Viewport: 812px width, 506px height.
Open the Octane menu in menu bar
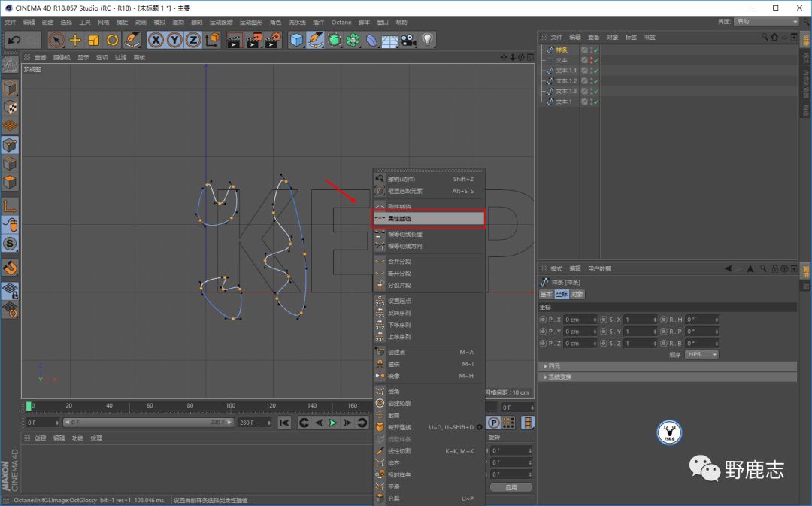point(341,23)
